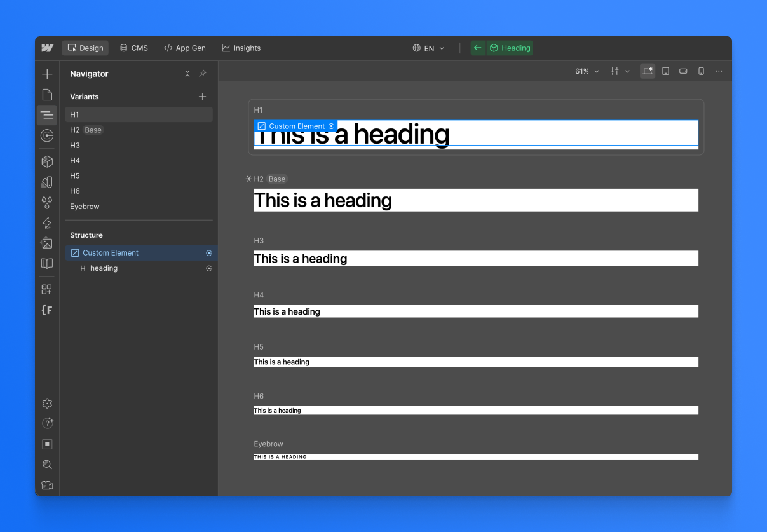Click the component icon on Custom Element row
Screen dimensions: 767x532
(209, 253)
